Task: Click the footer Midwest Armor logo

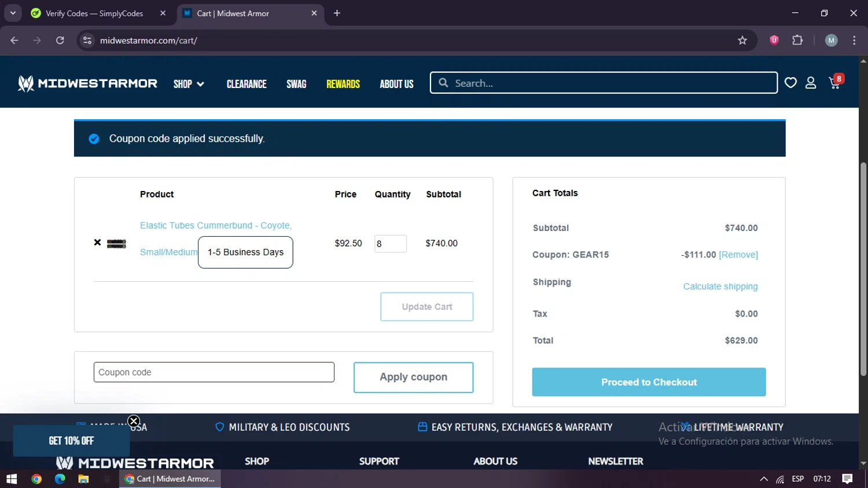Action: tap(135, 463)
